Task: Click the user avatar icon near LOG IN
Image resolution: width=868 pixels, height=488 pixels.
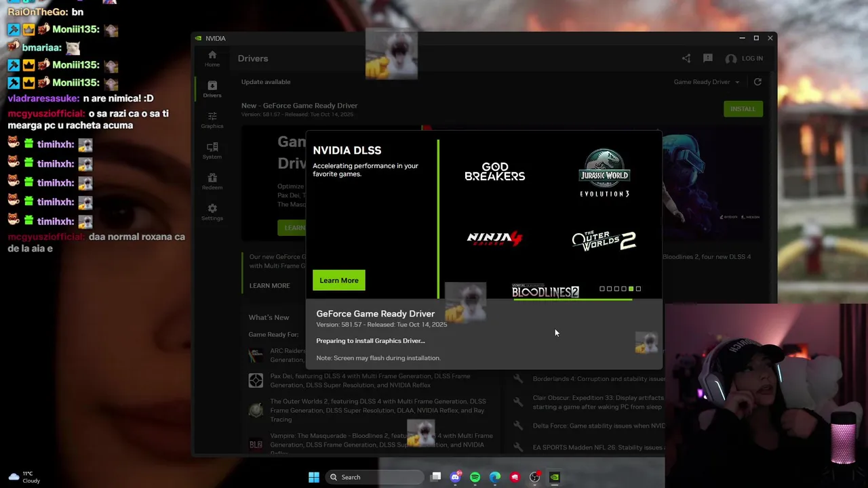Action: click(730, 59)
